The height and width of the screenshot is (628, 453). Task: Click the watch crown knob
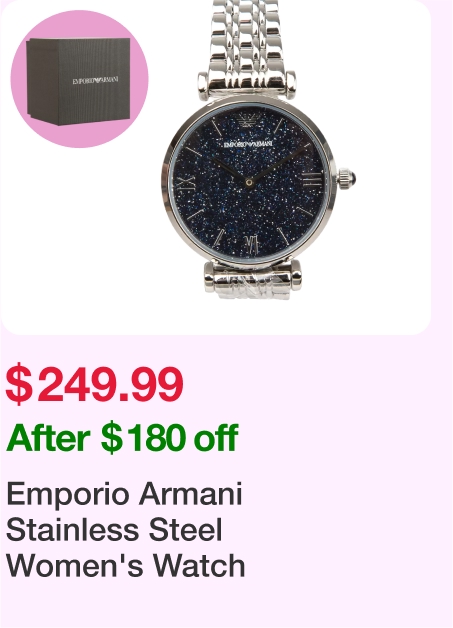(346, 179)
